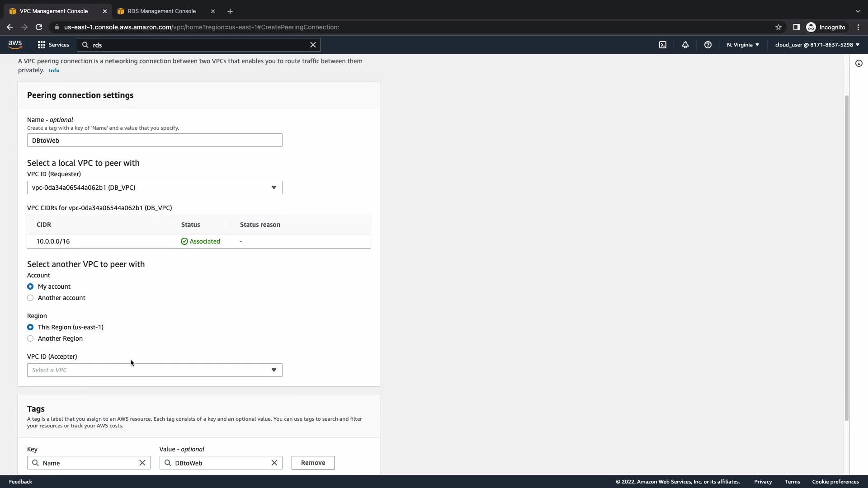The width and height of the screenshot is (868, 488).
Task: Clear the DBtoWeb tag value field
Action: [274, 463]
